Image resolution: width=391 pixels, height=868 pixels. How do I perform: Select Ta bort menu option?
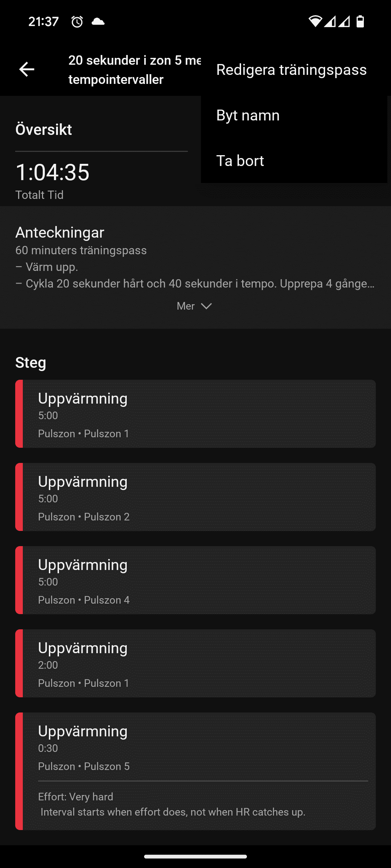coord(294,161)
